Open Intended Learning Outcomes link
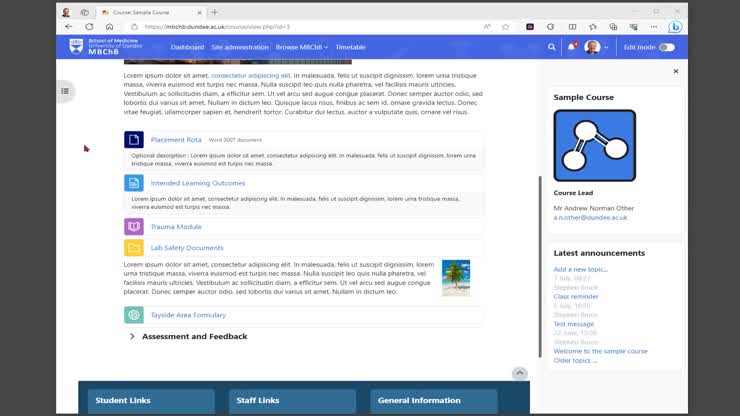The width and height of the screenshot is (740, 416). click(x=198, y=183)
